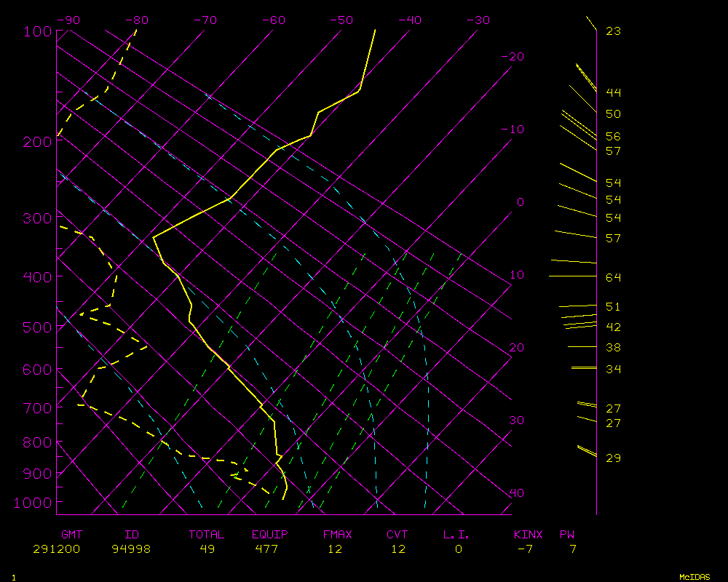Click the 0 isotherm label on right
The width and height of the screenshot is (728, 582).
pyautogui.click(x=520, y=202)
